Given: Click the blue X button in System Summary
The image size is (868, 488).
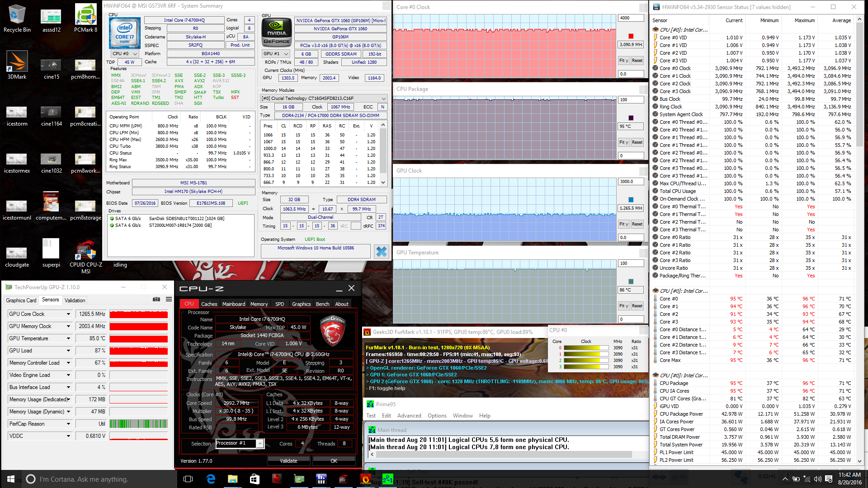Looking at the screenshot, I should [x=381, y=252].
